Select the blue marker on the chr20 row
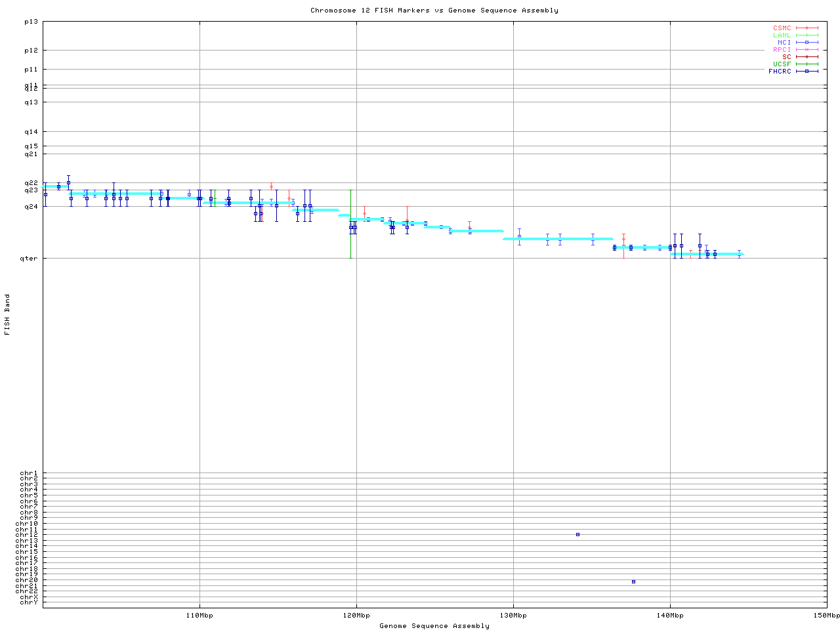The image size is (840, 630). [633, 582]
